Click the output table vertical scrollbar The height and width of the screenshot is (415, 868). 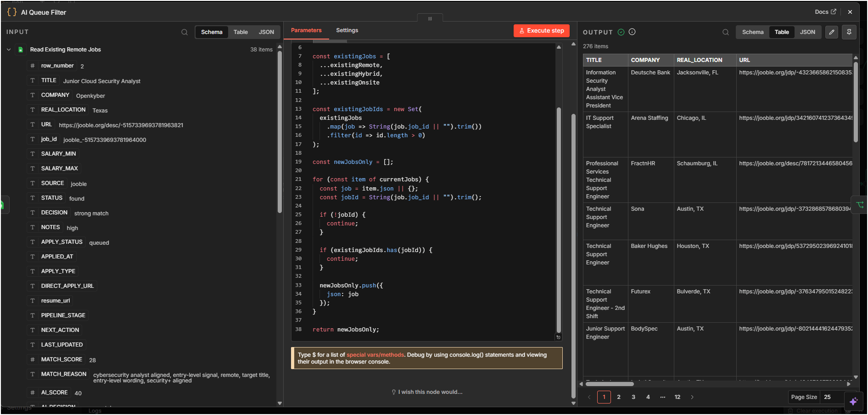[x=856, y=102]
